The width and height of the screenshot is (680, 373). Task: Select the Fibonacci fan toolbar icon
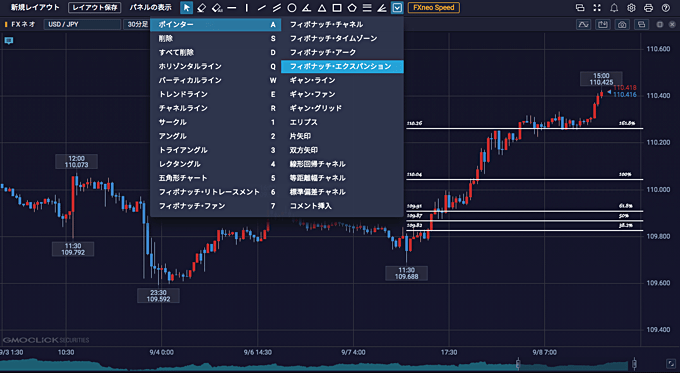(x=382, y=8)
